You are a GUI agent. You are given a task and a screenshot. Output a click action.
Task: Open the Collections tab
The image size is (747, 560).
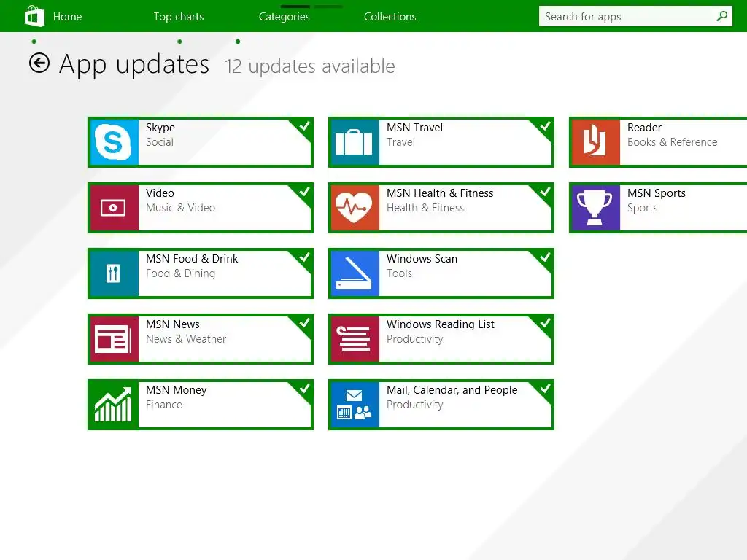click(390, 17)
